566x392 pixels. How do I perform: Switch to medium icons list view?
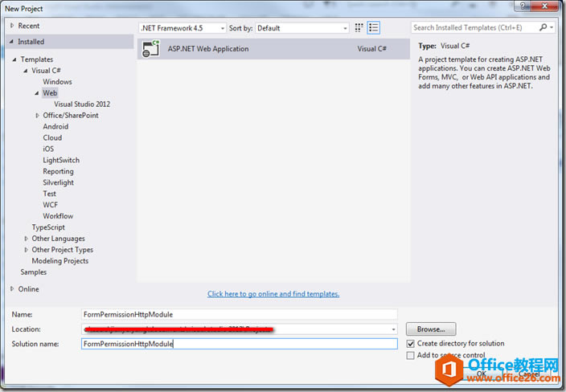click(373, 28)
